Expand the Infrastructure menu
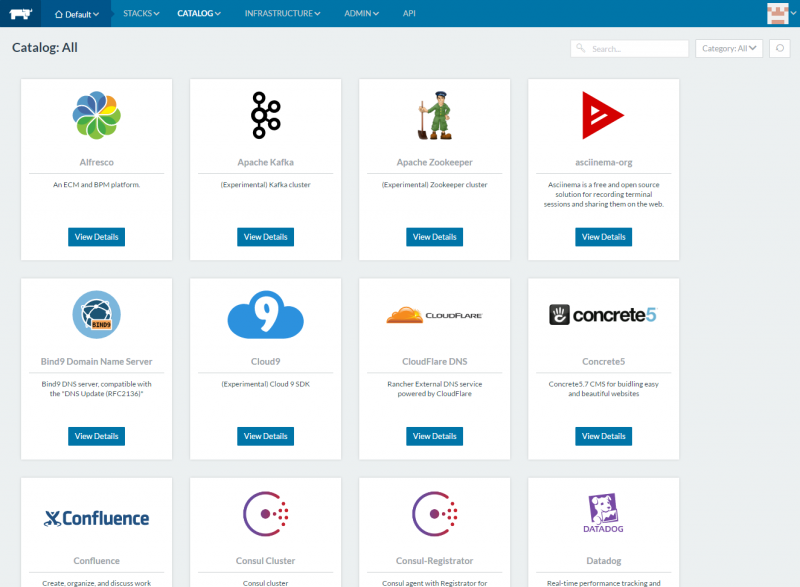This screenshot has width=800, height=587. [283, 14]
